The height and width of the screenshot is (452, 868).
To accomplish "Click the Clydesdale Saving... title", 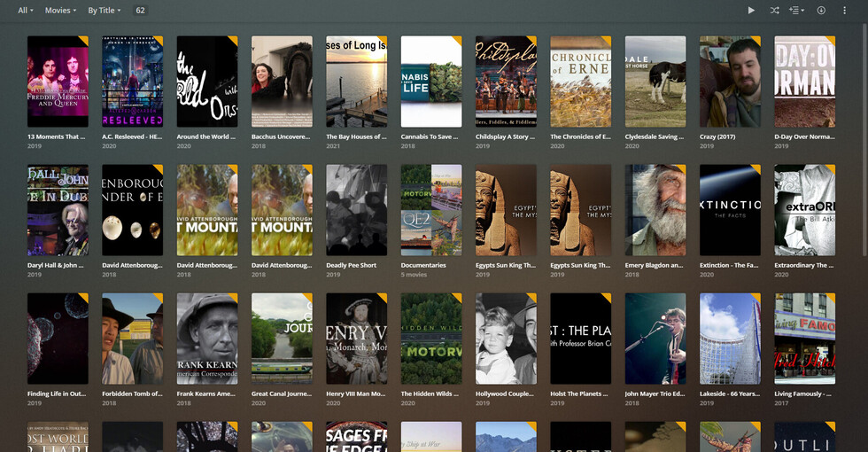I will point(655,136).
